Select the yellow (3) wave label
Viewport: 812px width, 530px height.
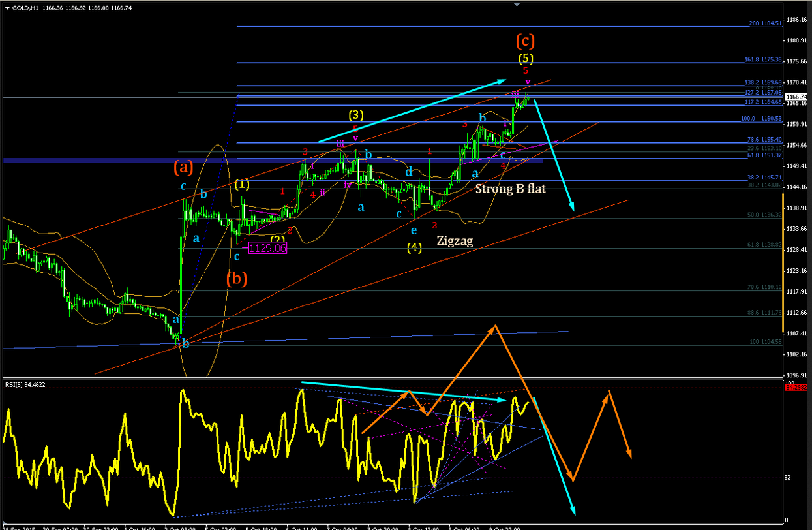356,115
